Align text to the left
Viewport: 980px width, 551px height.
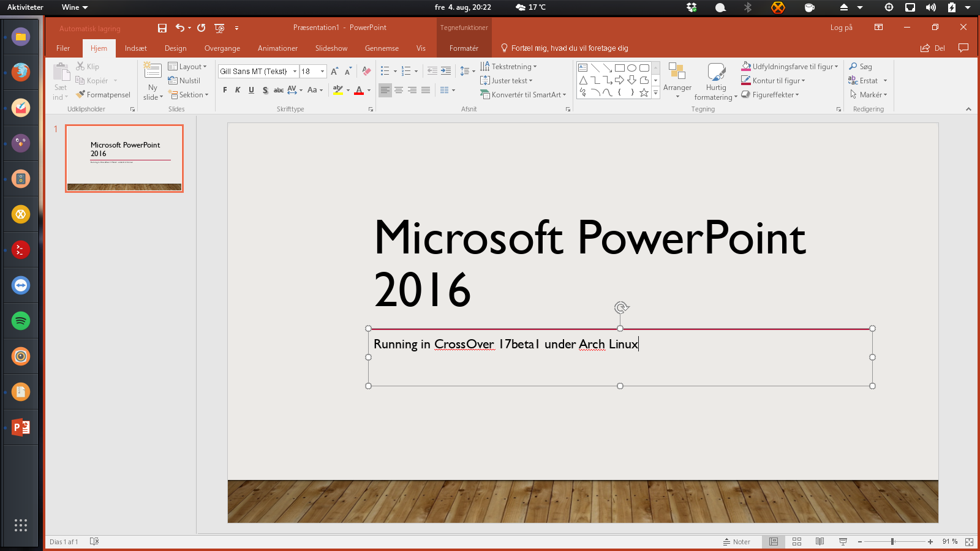[385, 90]
